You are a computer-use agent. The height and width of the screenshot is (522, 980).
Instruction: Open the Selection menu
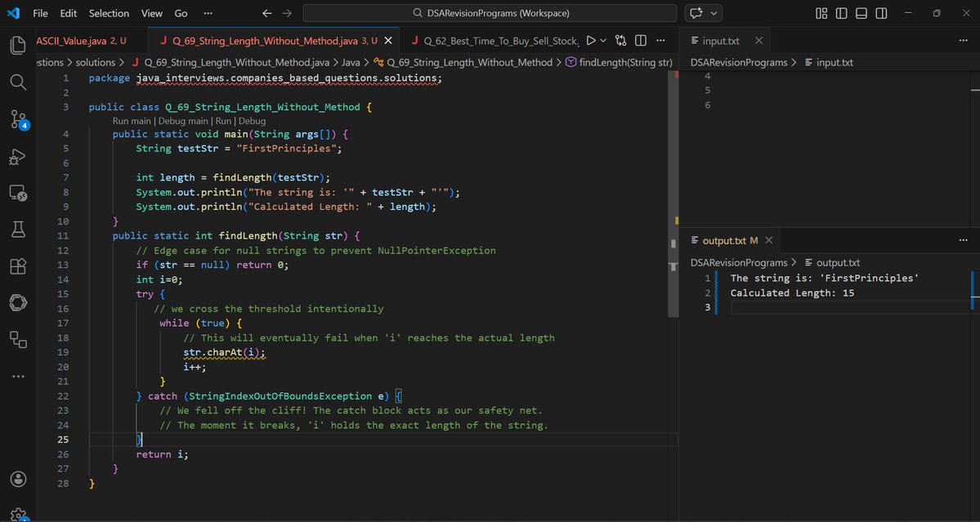coord(109,13)
